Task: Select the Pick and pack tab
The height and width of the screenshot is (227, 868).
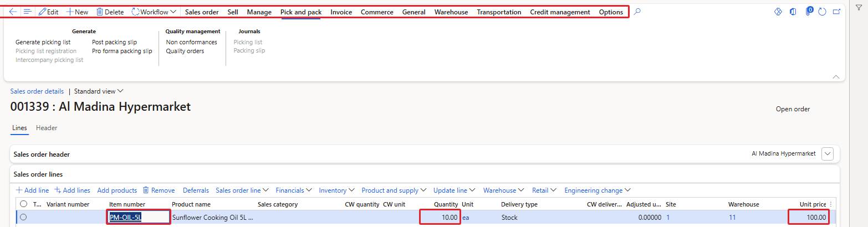Action: click(x=301, y=12)
